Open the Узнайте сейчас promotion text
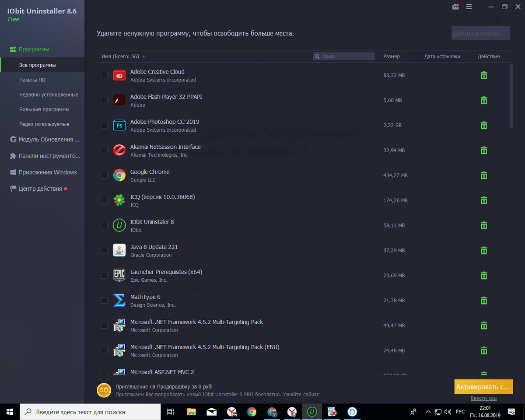The width and height of the screenshot is (525, 420). [x=301, y=395]
